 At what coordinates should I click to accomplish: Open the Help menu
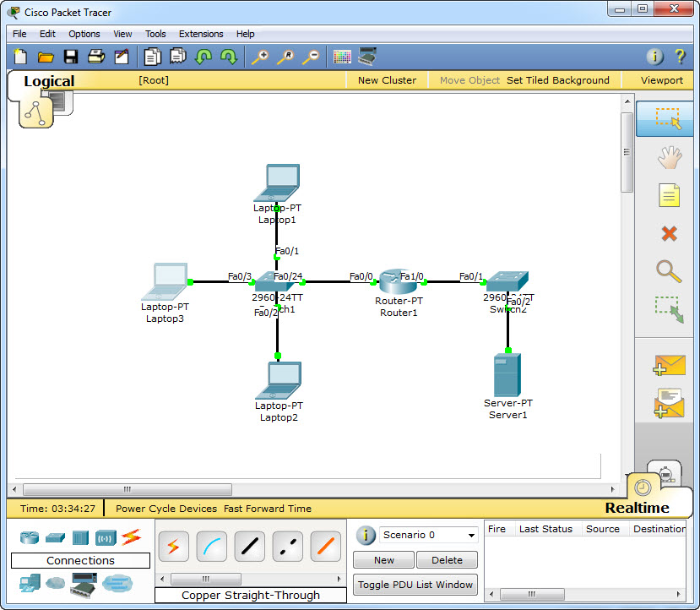point(245,34)
